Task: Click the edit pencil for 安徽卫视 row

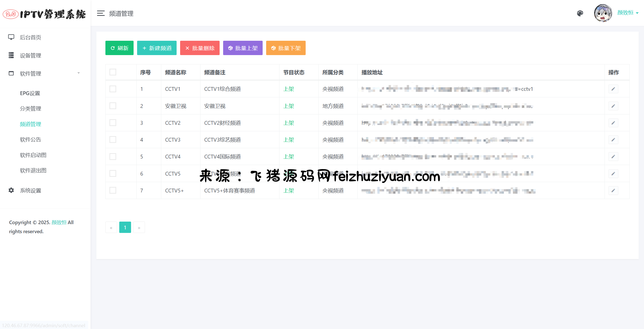Action: tap(613, 106)
